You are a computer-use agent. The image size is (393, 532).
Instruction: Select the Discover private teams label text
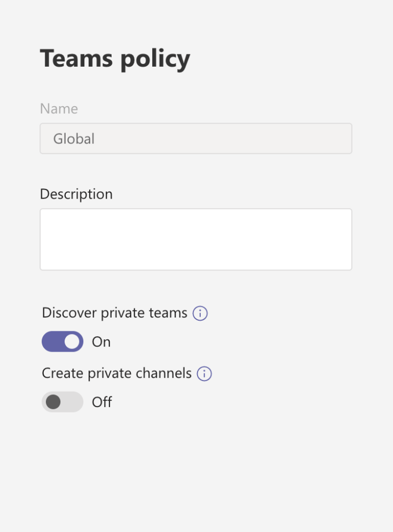[x=115, y=313]
